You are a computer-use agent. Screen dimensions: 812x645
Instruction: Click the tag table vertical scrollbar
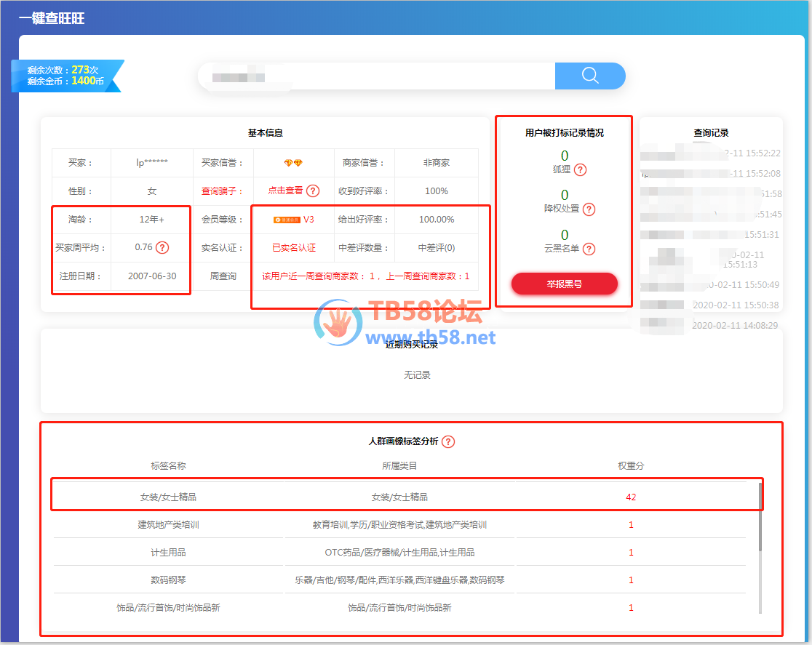point(760,548)
